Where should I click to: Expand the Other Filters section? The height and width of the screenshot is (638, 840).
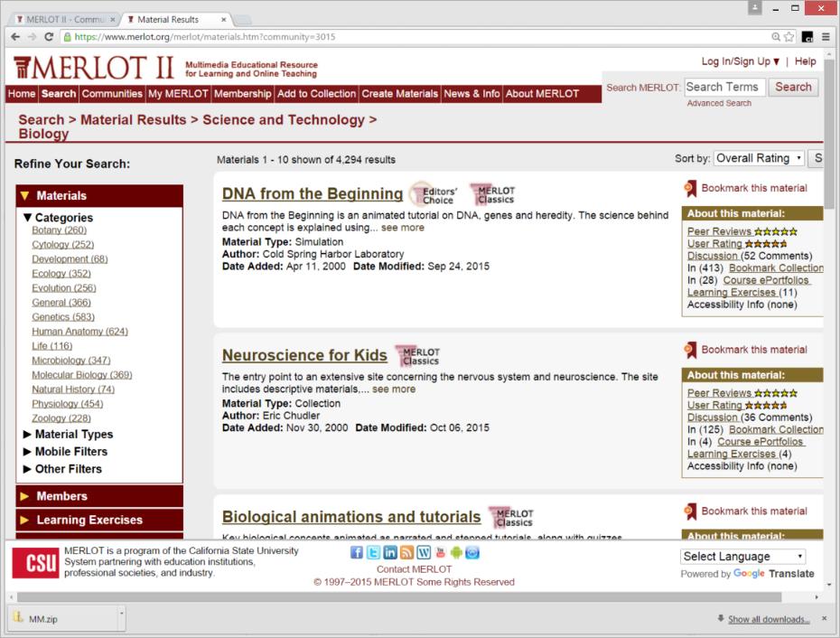click(x=27, y=469)
